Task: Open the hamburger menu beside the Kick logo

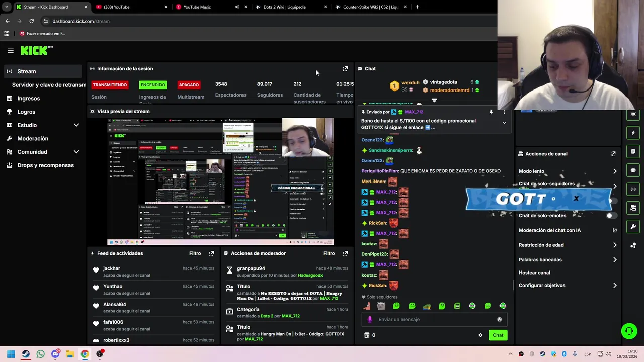Action: point(11,51)
